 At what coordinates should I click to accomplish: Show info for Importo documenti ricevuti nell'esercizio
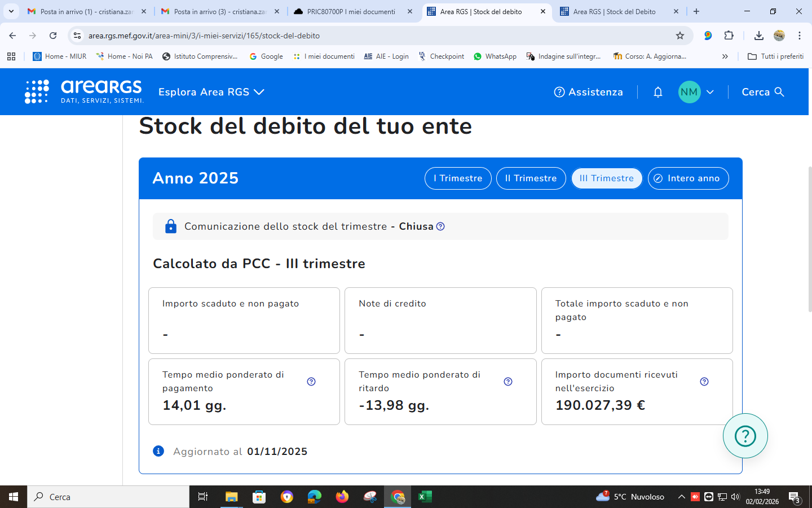[x=704, y=382]
